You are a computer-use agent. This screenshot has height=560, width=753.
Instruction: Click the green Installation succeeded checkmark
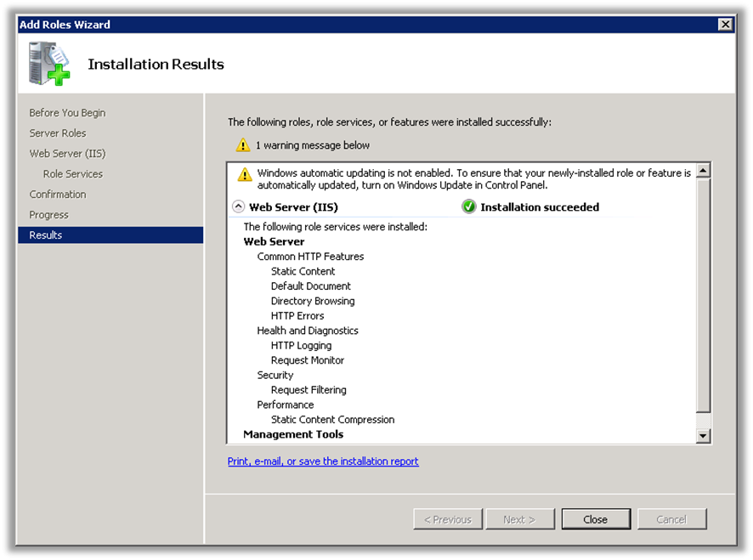(467, 206)
